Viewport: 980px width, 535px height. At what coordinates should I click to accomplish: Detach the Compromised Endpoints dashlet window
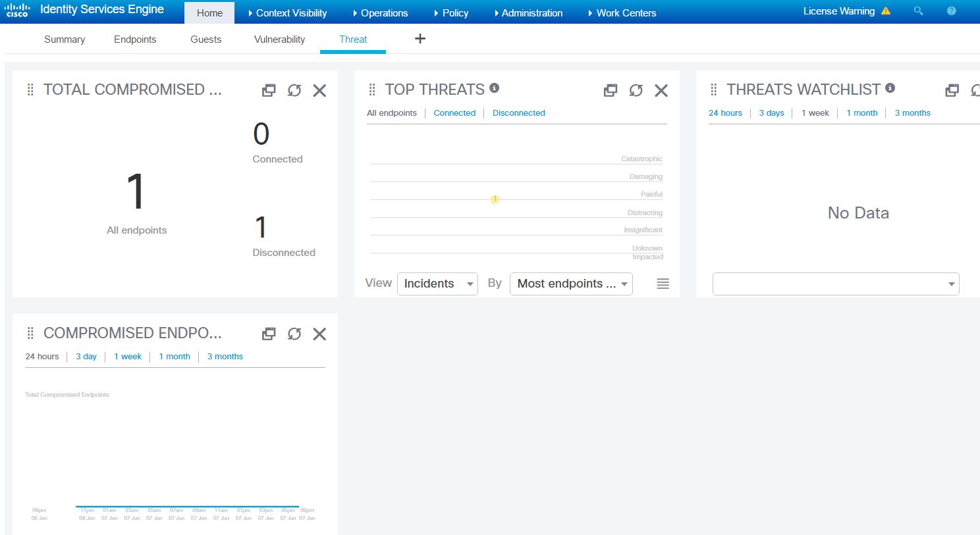[x=269, y=334]
